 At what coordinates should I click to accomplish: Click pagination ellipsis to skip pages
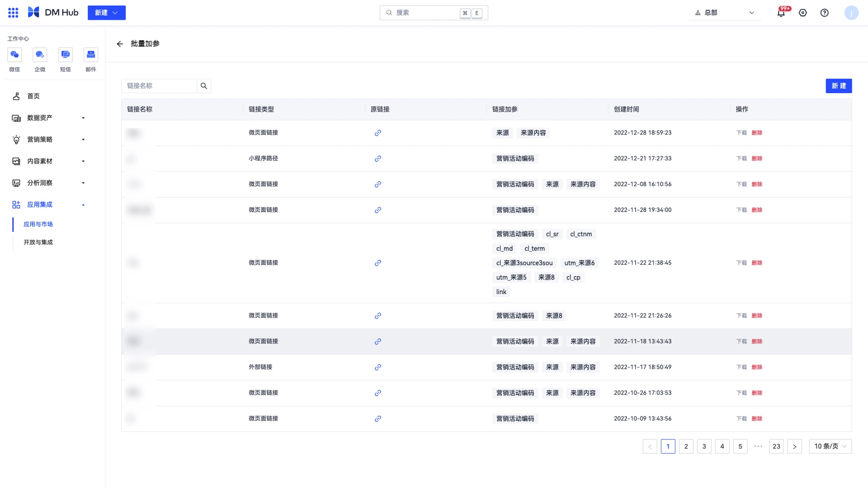click(758, 446)
